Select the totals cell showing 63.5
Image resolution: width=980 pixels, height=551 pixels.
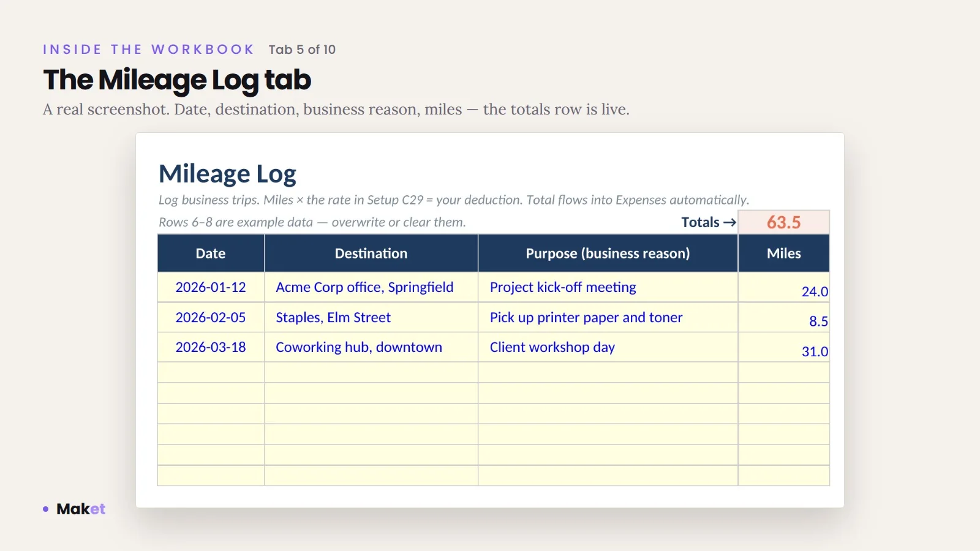(784, 222)
